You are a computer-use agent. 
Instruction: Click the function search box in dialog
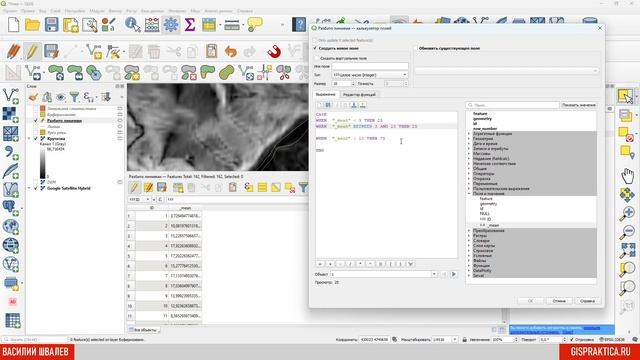click(513, 105)
